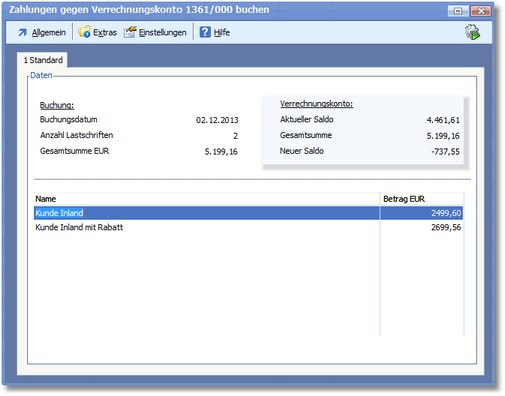Click the 2499,60 amount cell
505x396 pixels.
coord(422,213)
